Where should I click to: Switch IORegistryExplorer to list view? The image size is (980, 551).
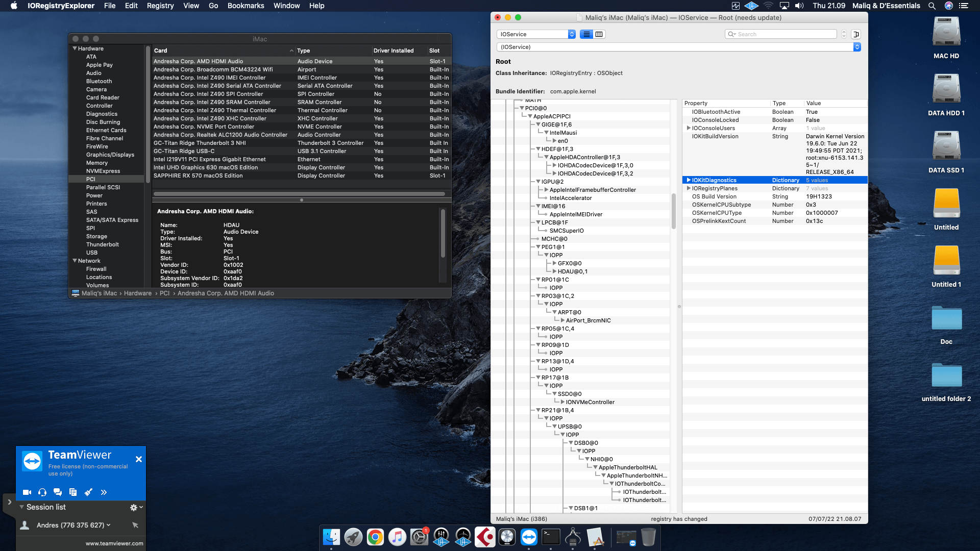(x=586, y=34)
